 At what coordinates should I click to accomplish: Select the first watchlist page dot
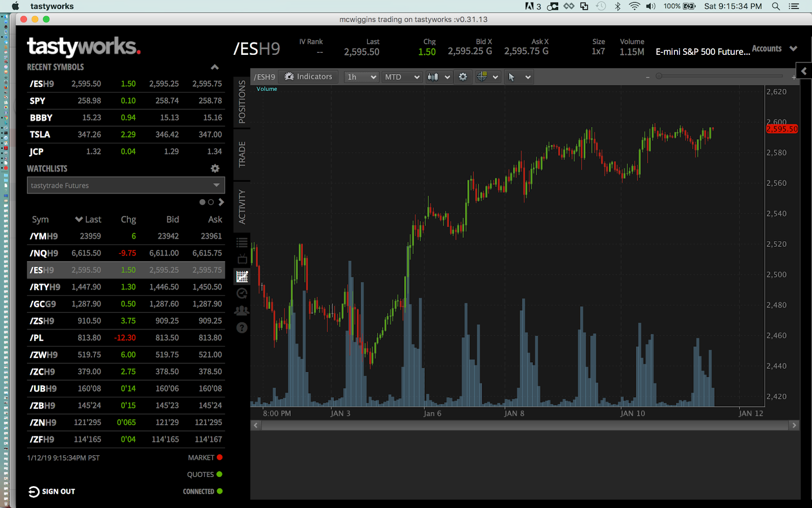point(202,202)
